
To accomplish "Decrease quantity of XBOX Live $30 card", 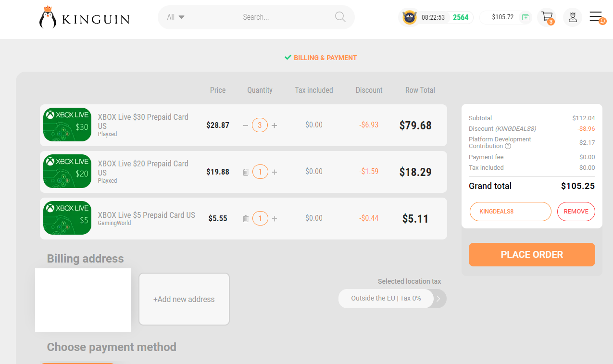I will tap(246, 126).
